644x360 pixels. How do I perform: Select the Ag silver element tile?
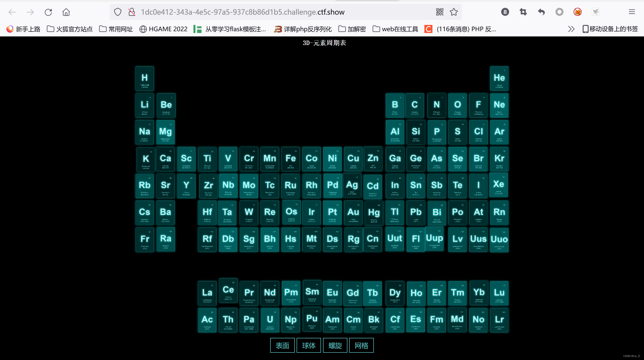[x=352, y=186]
